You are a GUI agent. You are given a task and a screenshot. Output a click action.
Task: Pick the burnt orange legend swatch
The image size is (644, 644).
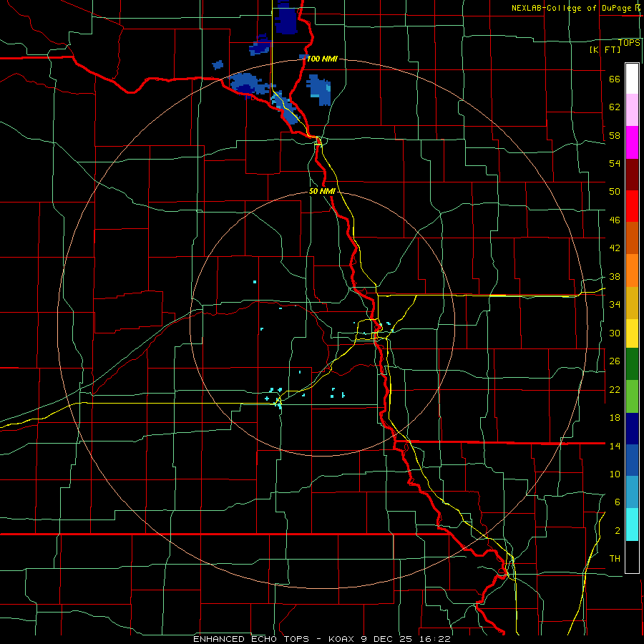[632, 238]
